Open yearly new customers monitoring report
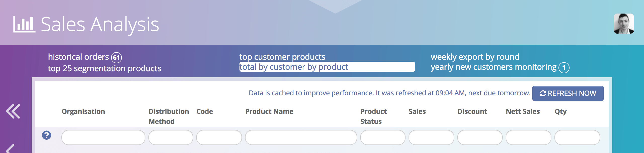Image resolution: width=644 pixels, height=153 pixels. point(494,67)
